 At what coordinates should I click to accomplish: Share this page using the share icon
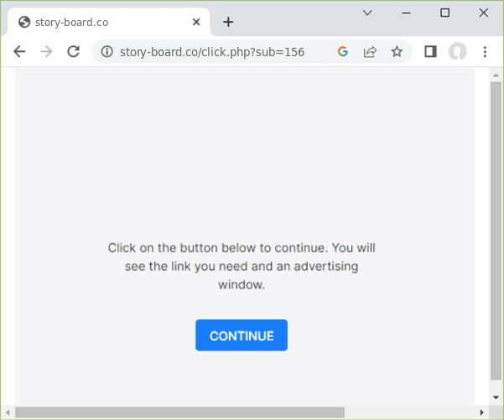[x=369, y=52]
